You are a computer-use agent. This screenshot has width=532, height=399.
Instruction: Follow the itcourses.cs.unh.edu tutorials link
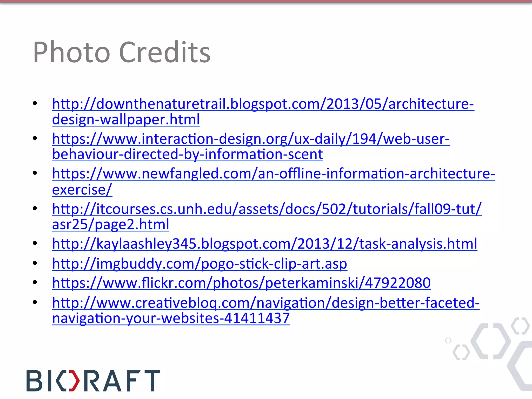point(267,209)
